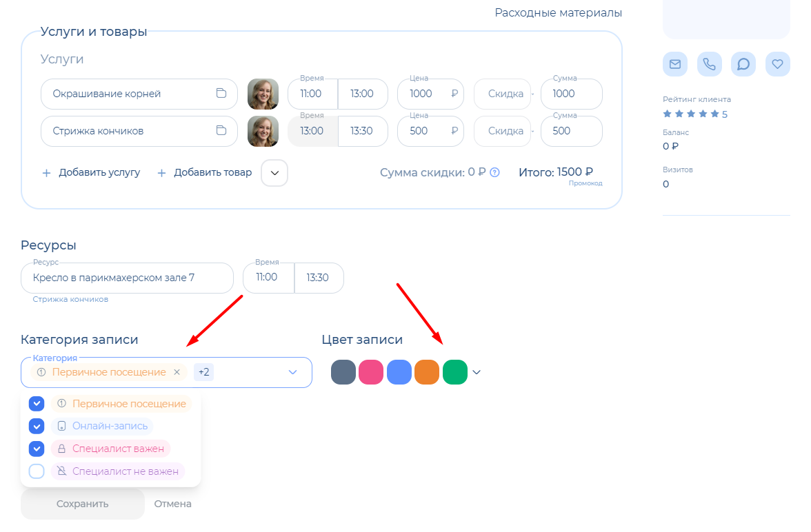Choose the pink record color swatch

pos(371,372)
